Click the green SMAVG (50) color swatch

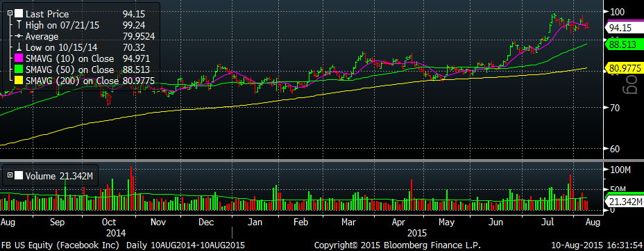19,70
